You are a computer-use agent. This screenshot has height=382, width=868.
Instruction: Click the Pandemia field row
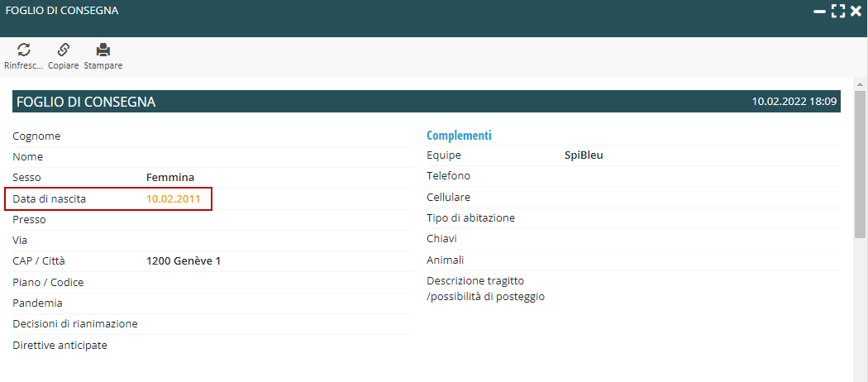tap(37, 303)
